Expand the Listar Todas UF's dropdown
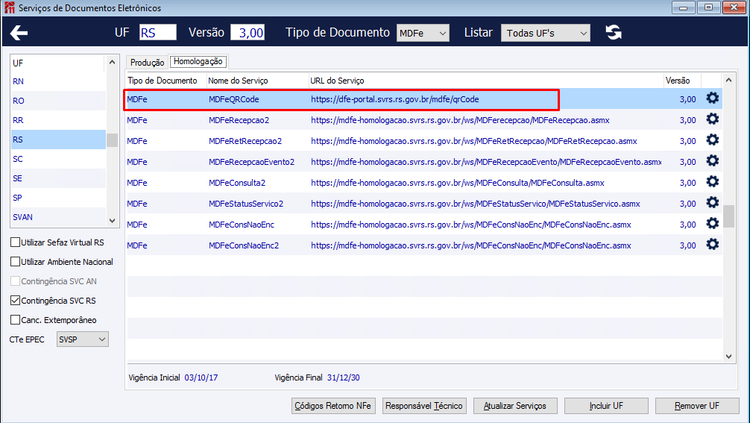The height and width of the screenshot is (423, 750). coord(546,33)
